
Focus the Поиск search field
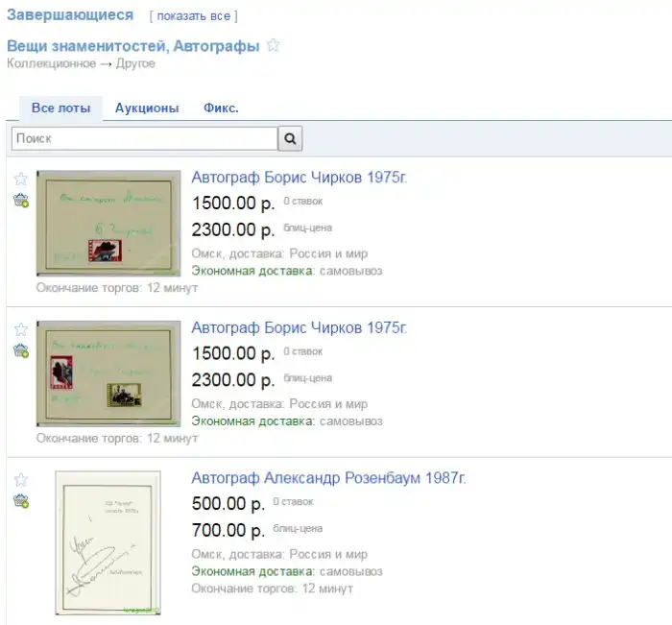(145, 138)
